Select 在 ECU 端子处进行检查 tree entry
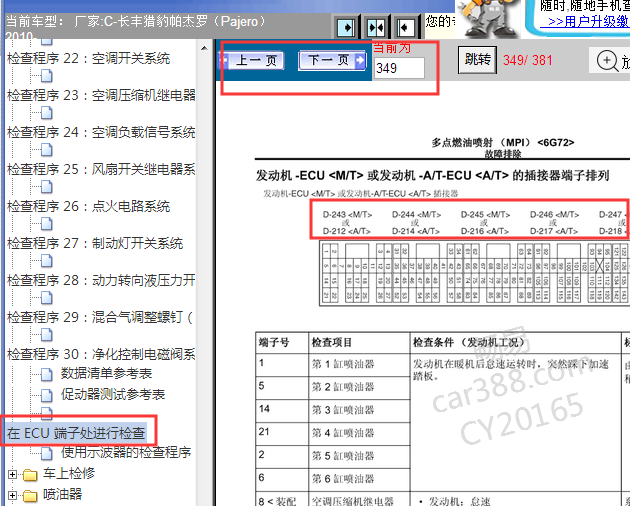 coord(76,433)
